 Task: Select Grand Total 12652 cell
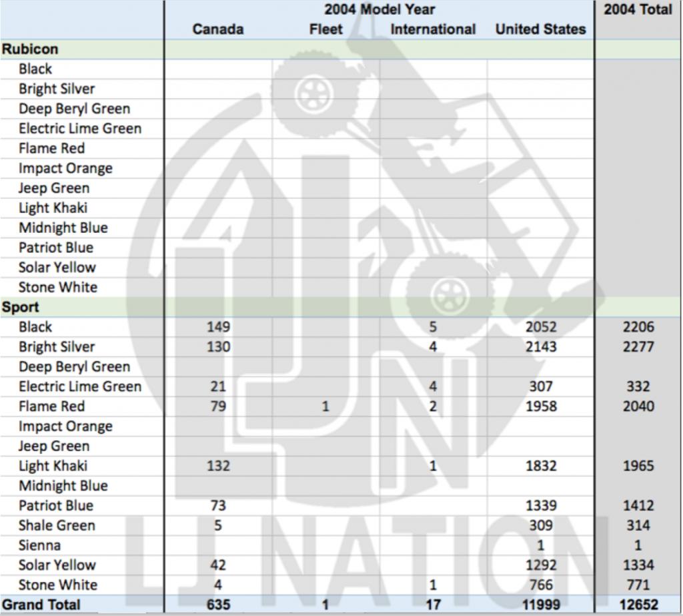638,605
